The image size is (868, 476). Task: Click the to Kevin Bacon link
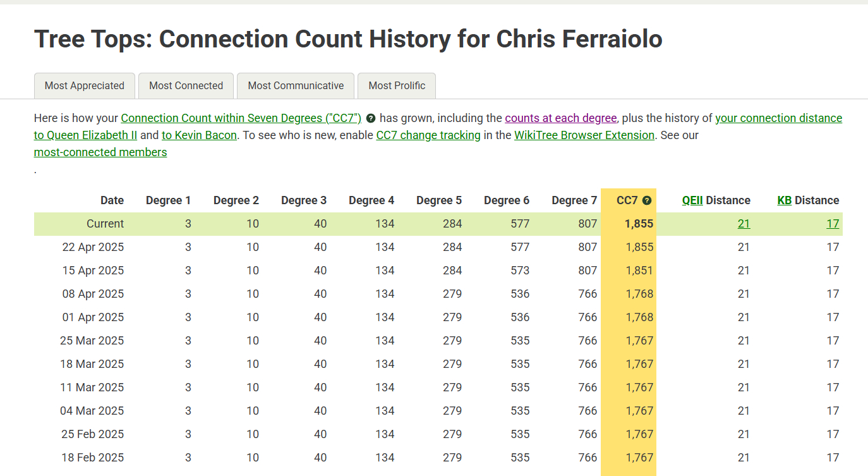[199, 135]
